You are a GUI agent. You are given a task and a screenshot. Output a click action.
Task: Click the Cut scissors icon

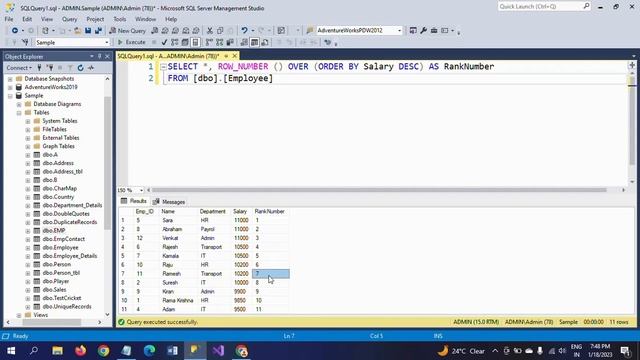click(209, 31)
